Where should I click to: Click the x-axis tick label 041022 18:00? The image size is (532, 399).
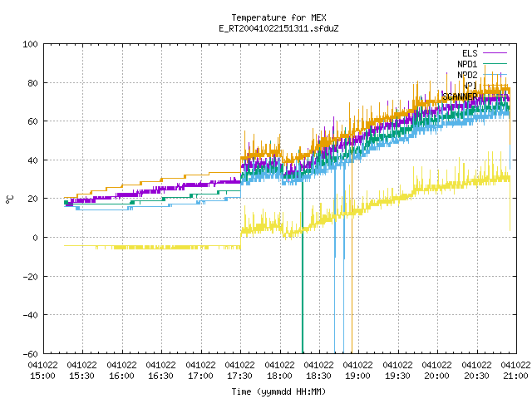click(x=280, y=371)
